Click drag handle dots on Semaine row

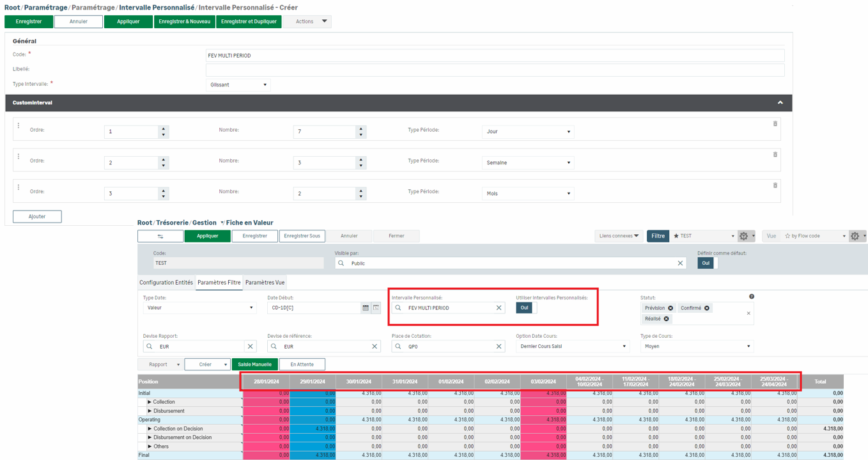coord(19,156)
